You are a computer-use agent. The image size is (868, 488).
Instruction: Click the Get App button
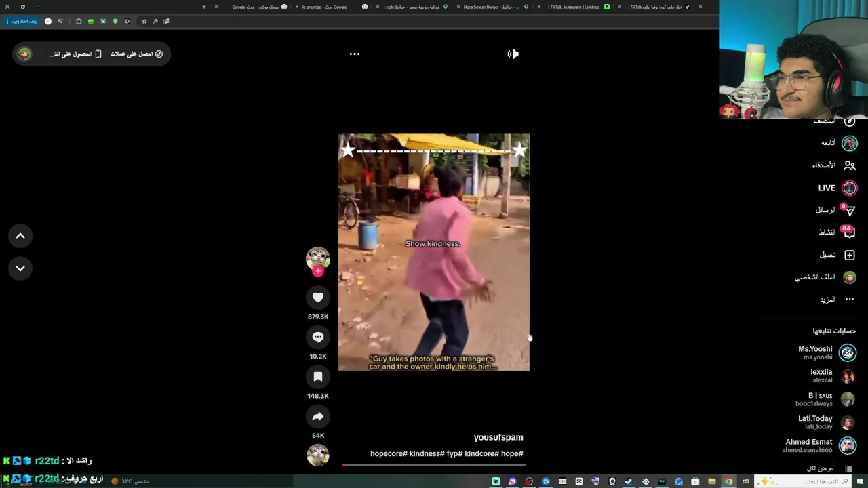(75, 54)
